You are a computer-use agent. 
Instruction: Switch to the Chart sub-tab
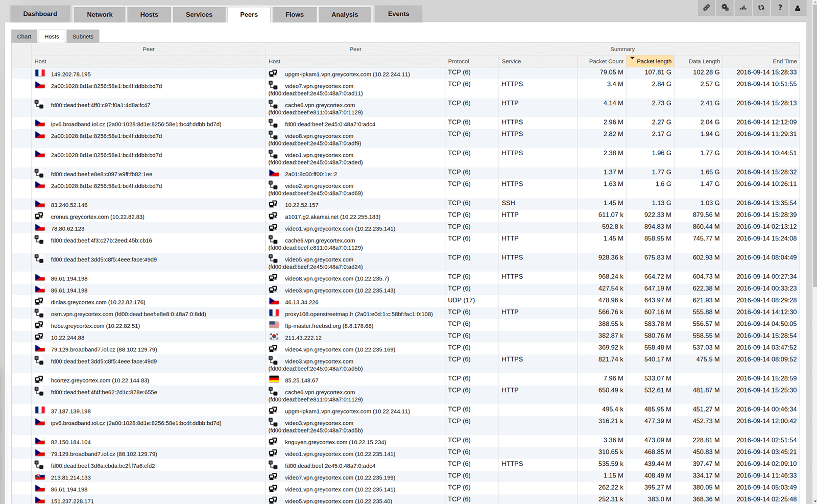point(24,36)
